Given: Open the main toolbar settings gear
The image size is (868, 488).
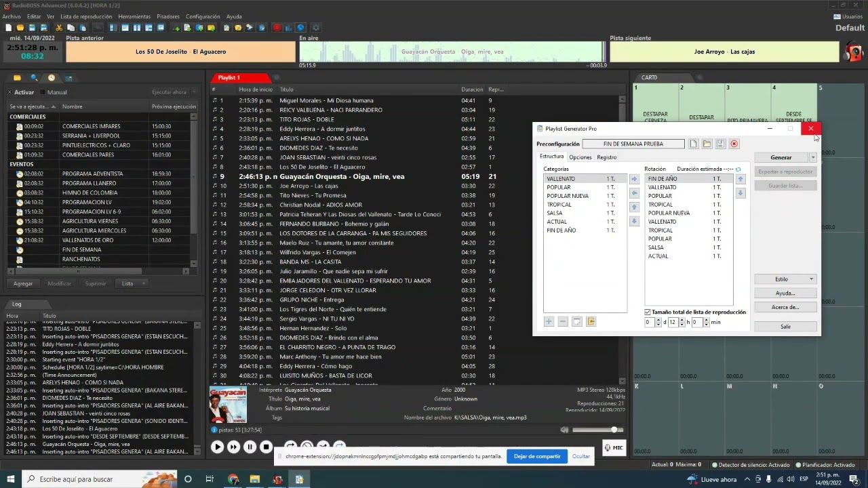Looking at the screenshot, I should [315, 28].
